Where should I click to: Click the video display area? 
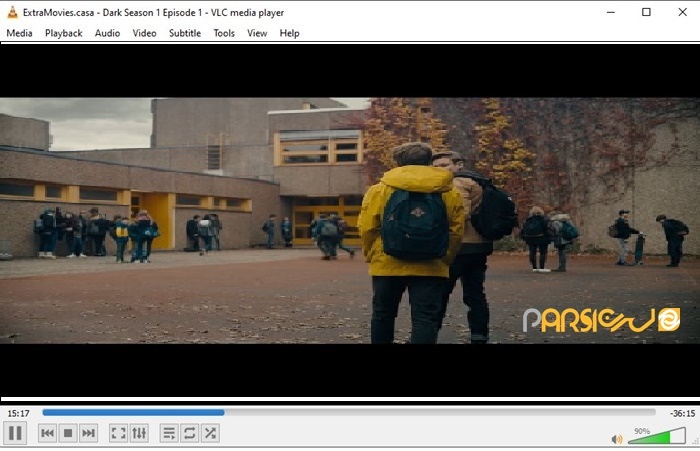click(x=350, y=221)
